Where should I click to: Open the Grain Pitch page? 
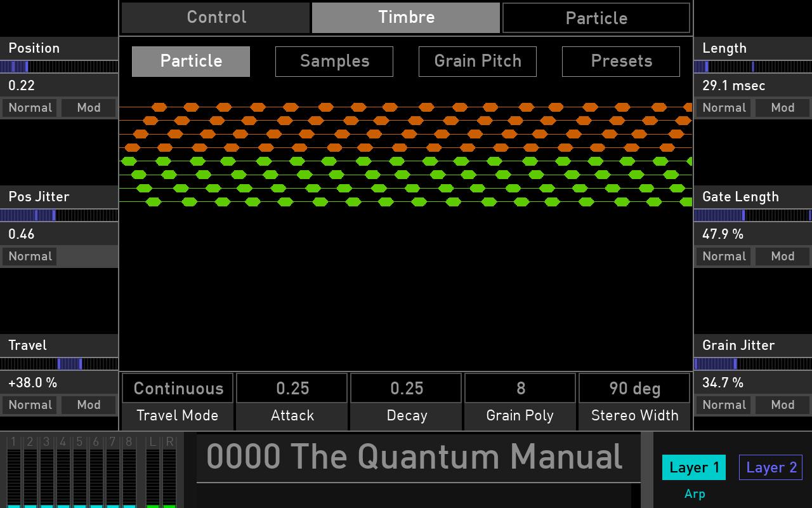click(x=477, y=61)
